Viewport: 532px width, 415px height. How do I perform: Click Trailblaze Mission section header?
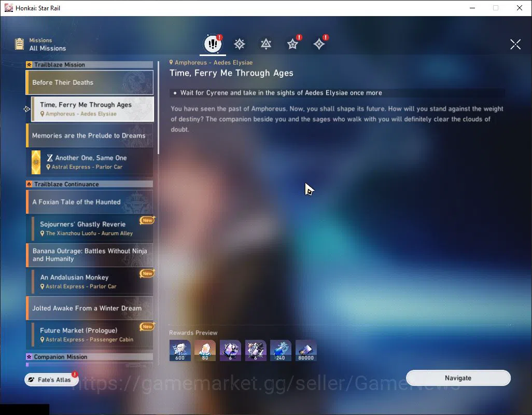point(90,64)
